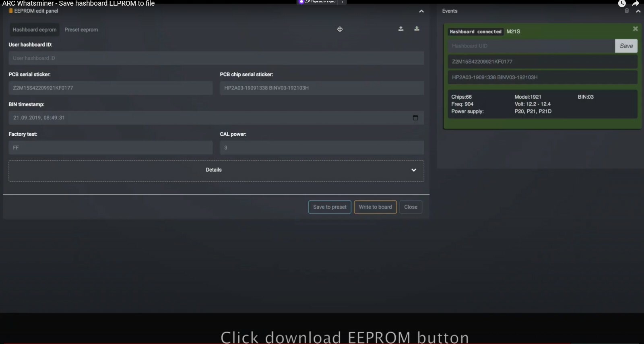Click the Save to preset button
The height and width of the screenshot is (344, 644).
[330, 207]
